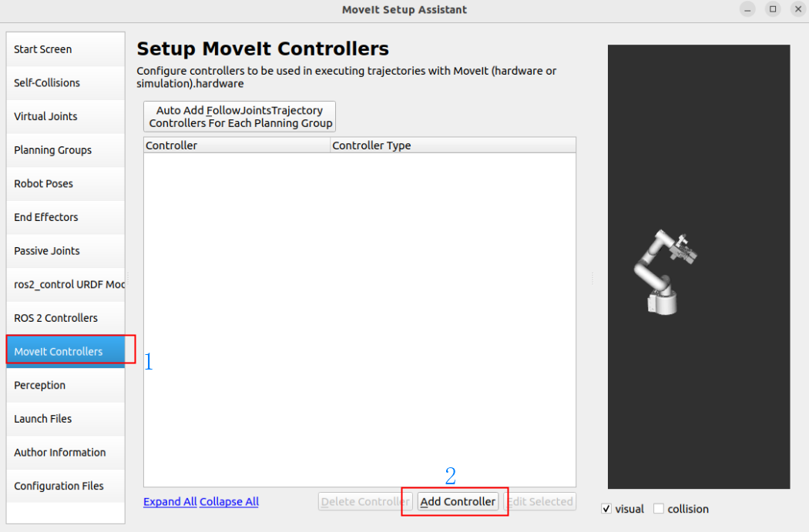
Task: Sort by the Controller column header
Action: click(237, 146)
